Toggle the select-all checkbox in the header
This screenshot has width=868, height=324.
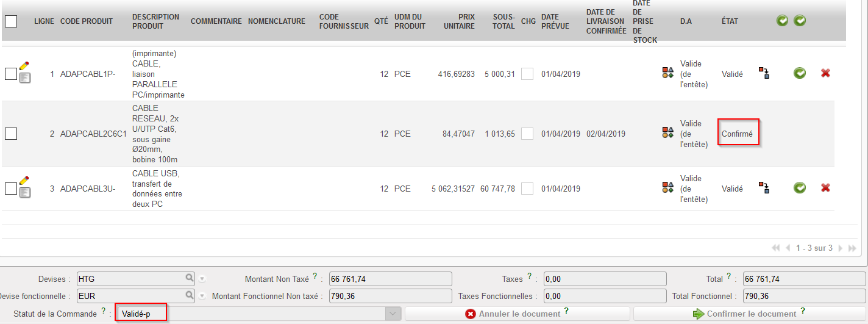[x=11, y=21]
